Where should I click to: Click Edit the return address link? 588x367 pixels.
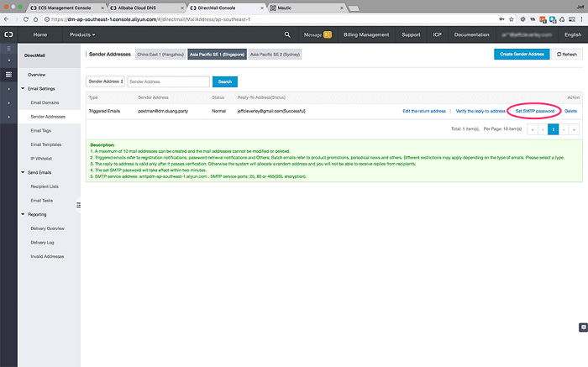424,111
